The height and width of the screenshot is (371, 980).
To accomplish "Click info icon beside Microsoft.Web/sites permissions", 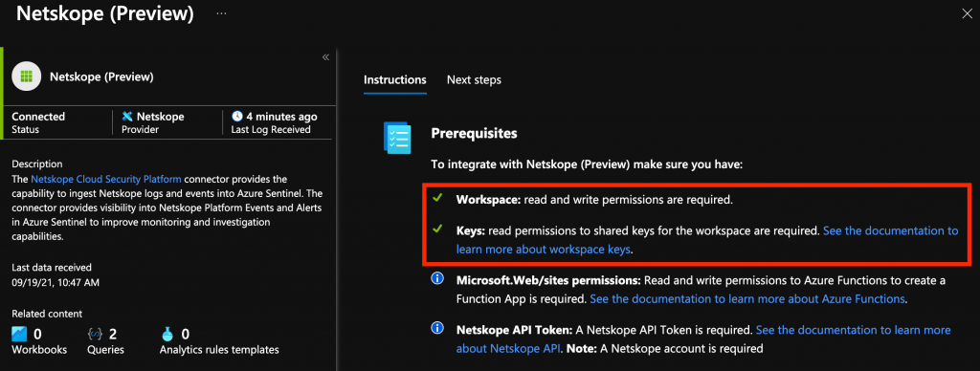I will [x=437, y=278].
